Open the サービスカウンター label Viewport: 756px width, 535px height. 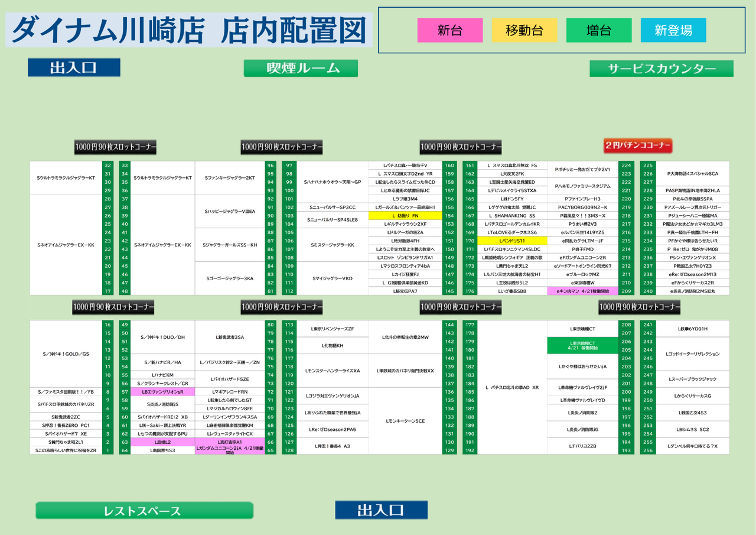[661, 69]
